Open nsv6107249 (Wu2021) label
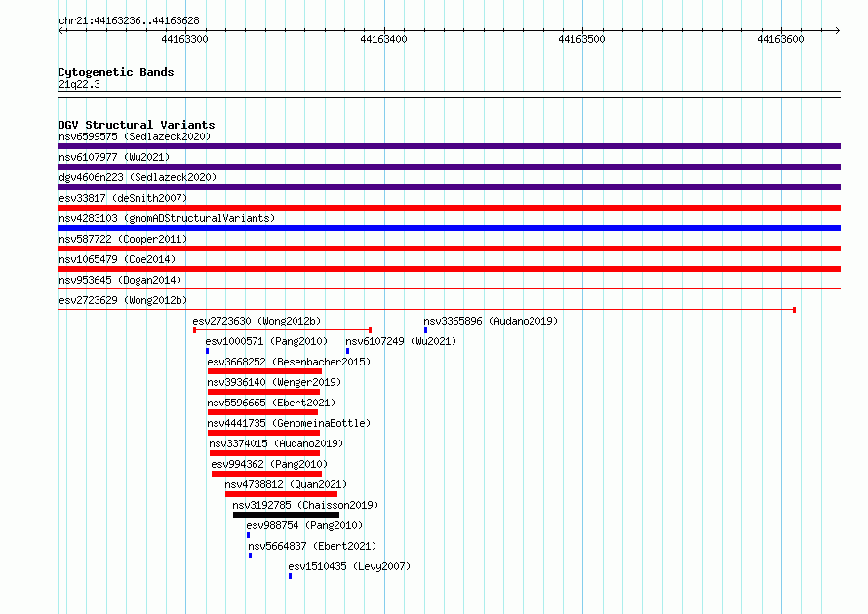The width and height of the screenshot is (868, 614). pyautogui.click(x=401, y=341)
